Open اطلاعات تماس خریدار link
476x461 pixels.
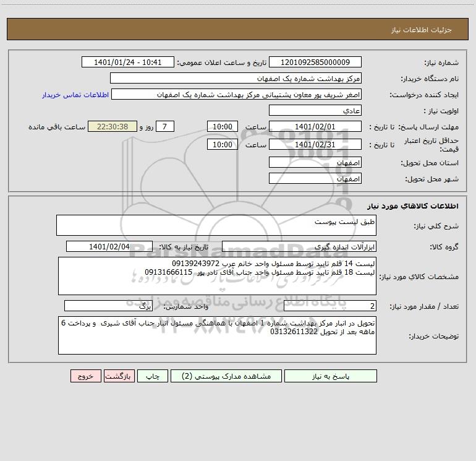pyautogui.click(x=75, y=95)
